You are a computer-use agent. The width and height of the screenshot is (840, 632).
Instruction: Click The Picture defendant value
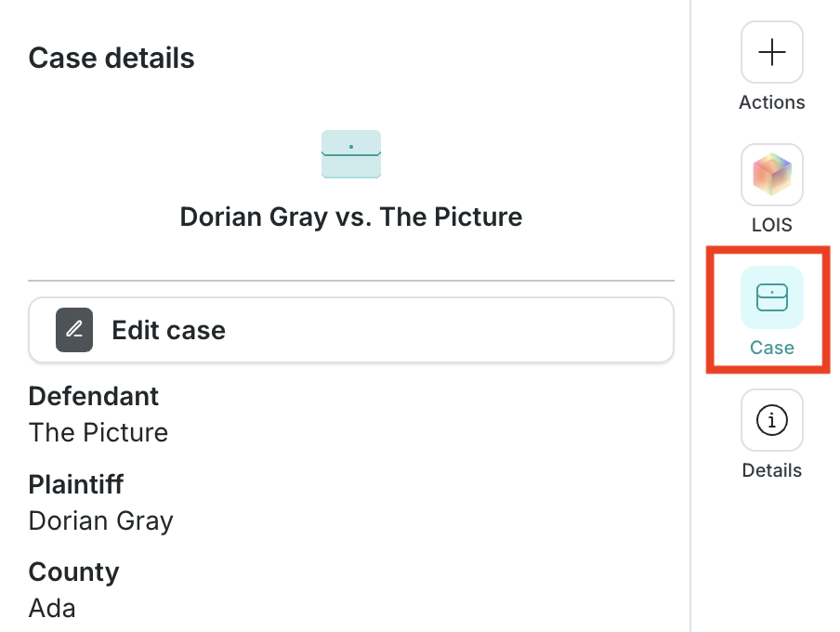point(98,432)
